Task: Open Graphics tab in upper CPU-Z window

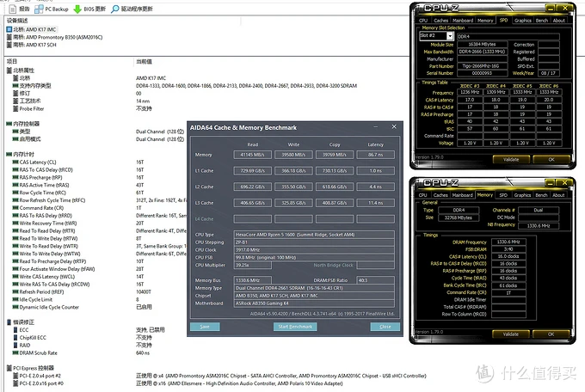Action: pyautogui.click(x=522, y=21)
